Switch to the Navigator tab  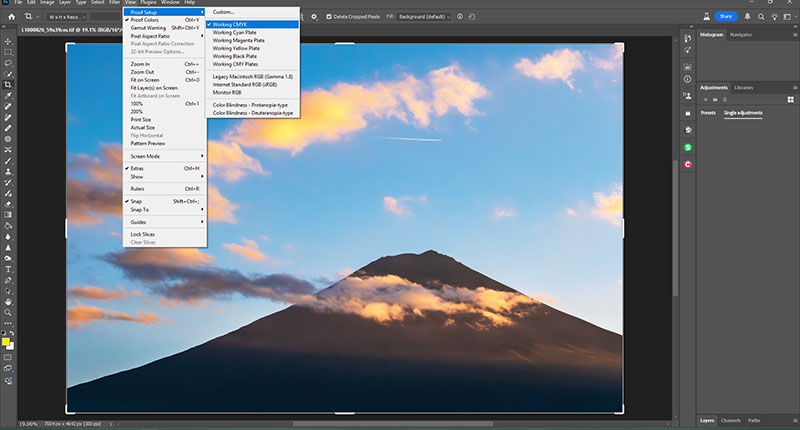(741, 35)
